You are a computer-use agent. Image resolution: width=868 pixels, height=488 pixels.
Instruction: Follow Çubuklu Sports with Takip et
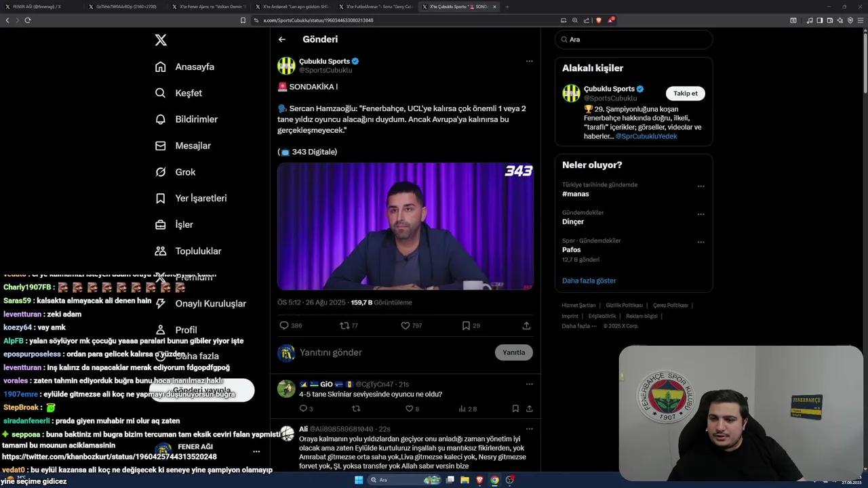[x=686, y=94]
